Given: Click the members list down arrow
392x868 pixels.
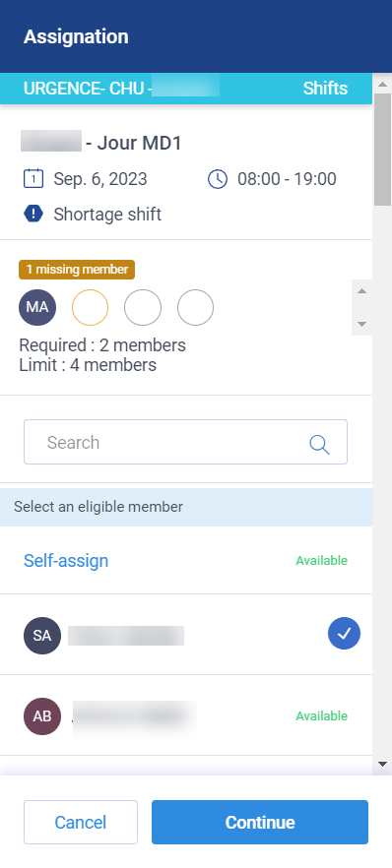Looking at the screenshot, I should pos(361,325).
